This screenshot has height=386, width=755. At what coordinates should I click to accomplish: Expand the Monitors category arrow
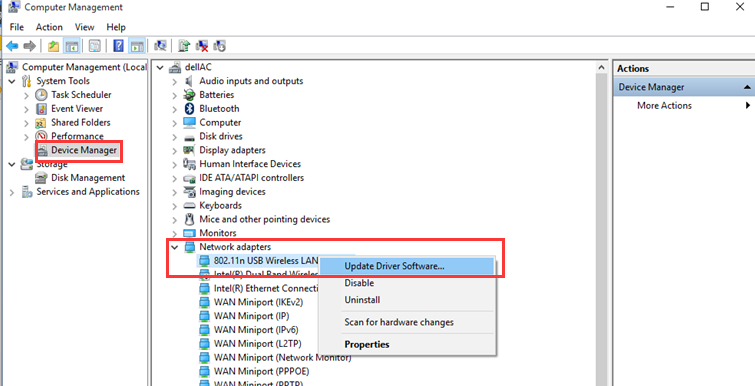[175, 233]
